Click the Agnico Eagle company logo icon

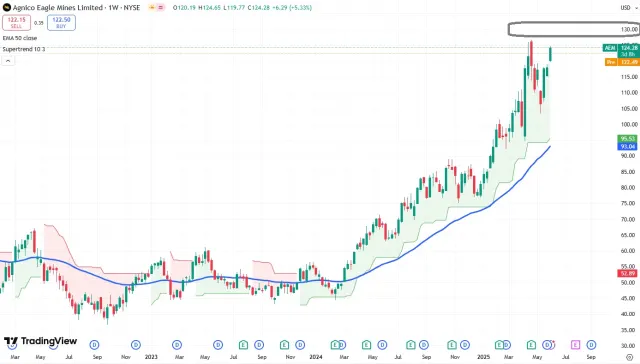7,7
